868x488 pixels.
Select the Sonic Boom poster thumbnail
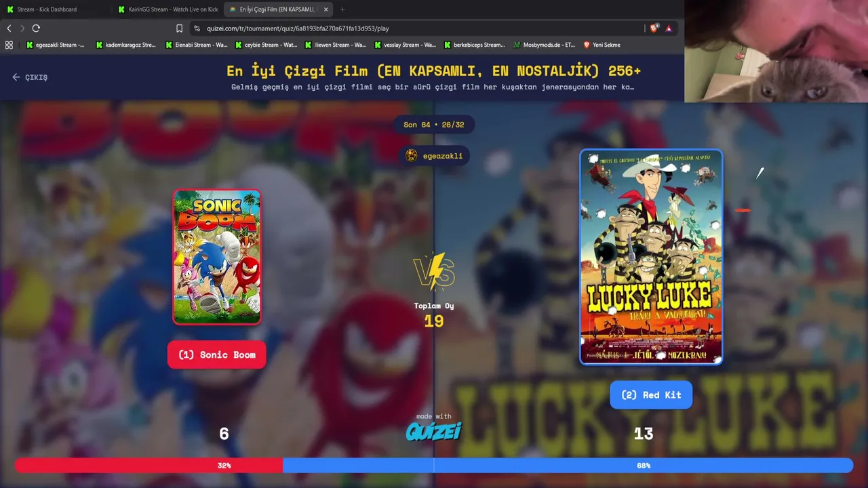[217, 257]
